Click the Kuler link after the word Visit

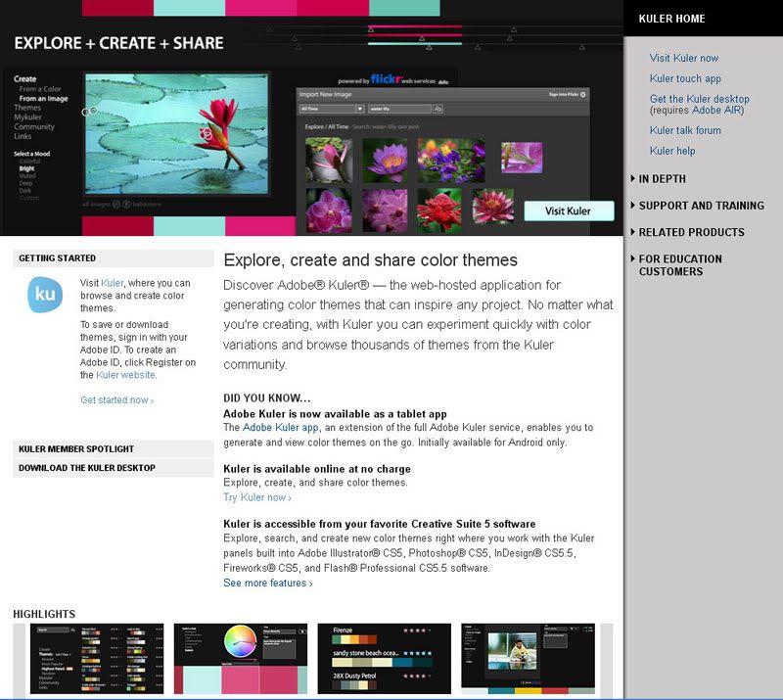(x=112, y=283)
